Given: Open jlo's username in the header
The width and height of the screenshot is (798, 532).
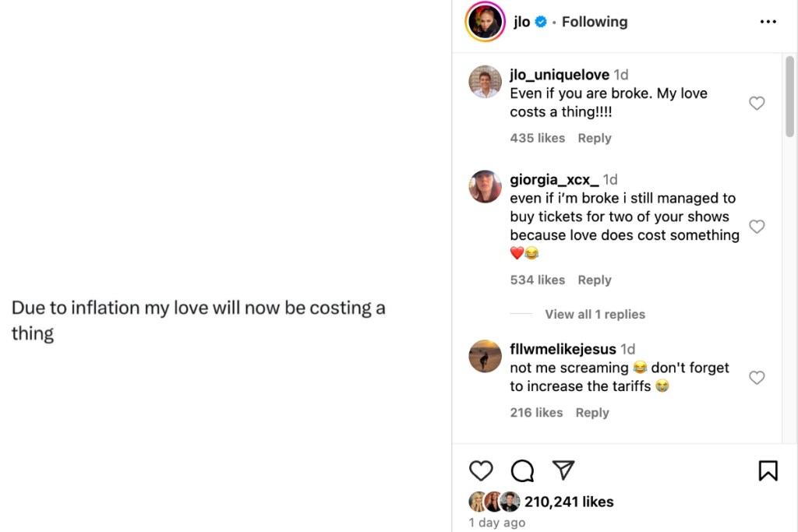Looking at the screenshot, I should 521,22.
